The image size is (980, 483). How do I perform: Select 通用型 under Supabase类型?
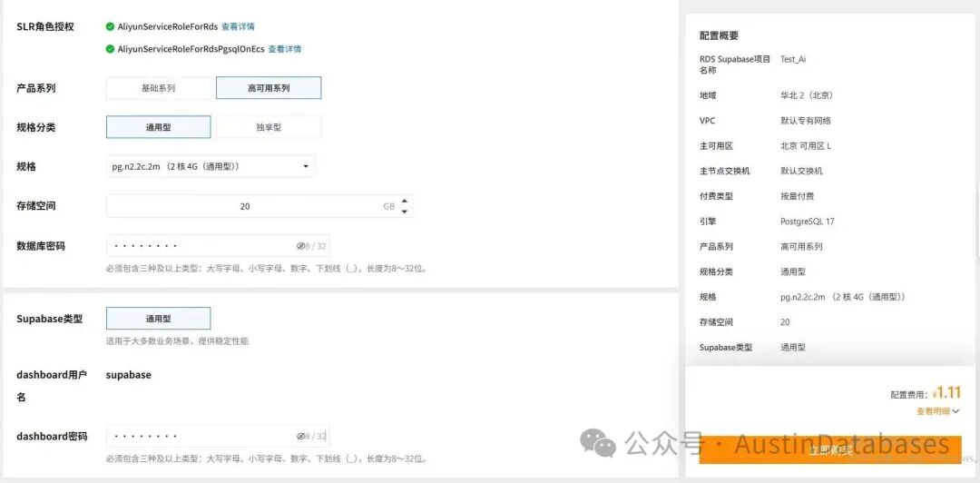[158, 319]
